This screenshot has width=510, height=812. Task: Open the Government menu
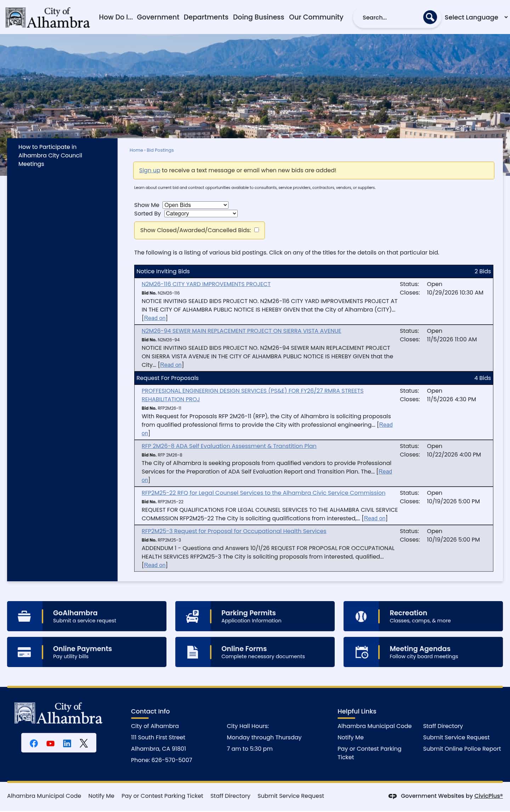point(158,17)
